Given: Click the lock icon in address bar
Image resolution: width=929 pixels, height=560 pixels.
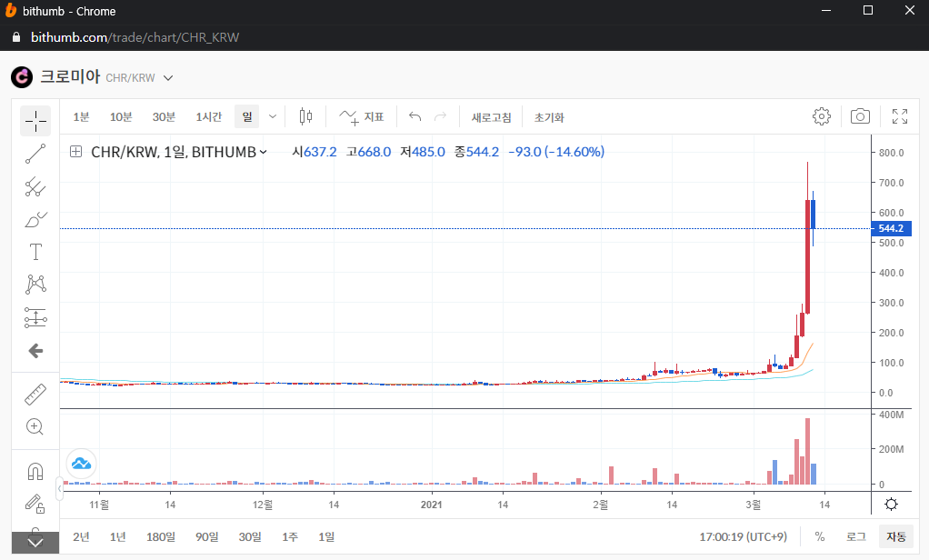Looking at the screenshot, I should pyautogui.click(x=16, y=37).
